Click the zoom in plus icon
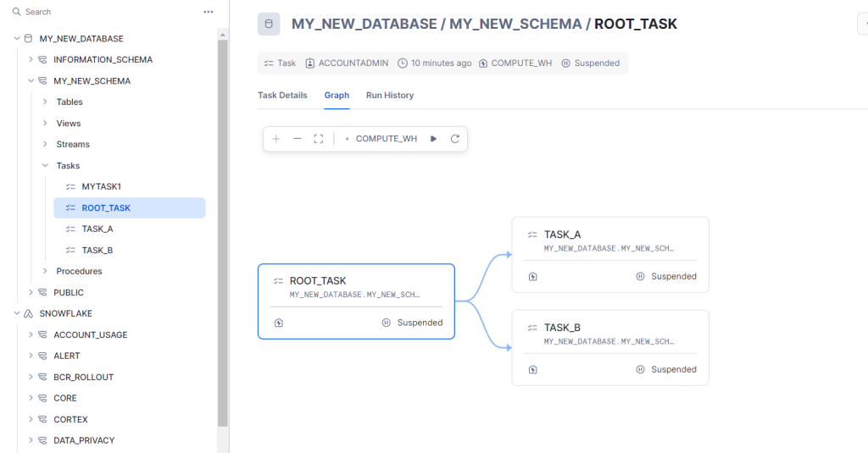The height and width of the screenshot is (453, 868). tap(275, 139)
